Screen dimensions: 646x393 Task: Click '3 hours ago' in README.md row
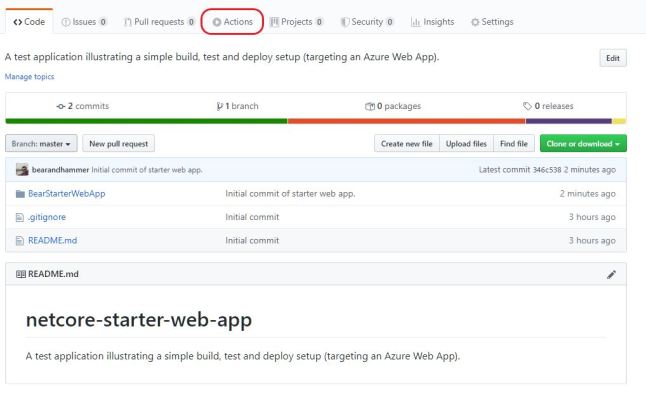pyautogui.click(x=592, y=241)
